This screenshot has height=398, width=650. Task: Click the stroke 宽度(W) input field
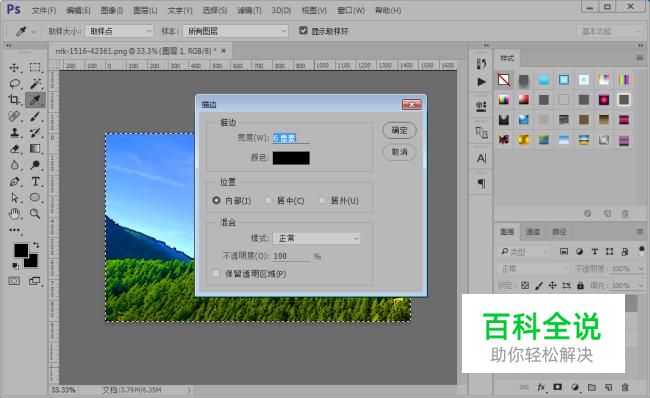(291, 138)
